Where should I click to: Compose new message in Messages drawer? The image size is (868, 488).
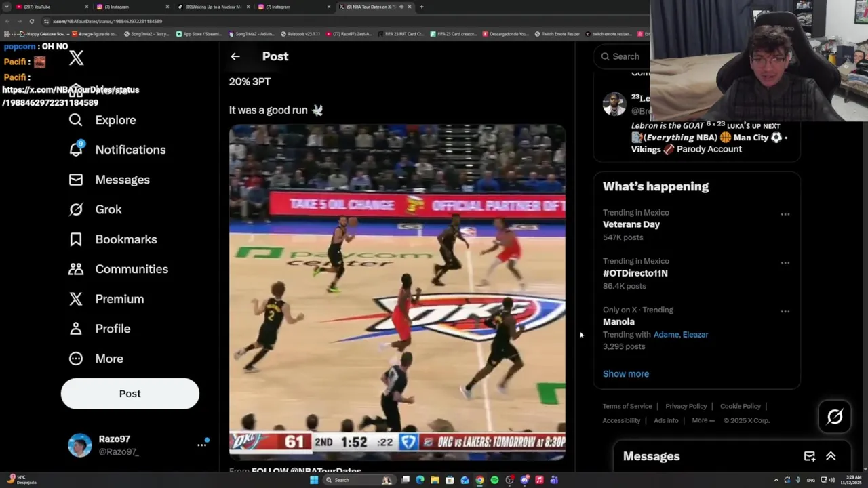(810, 456)
